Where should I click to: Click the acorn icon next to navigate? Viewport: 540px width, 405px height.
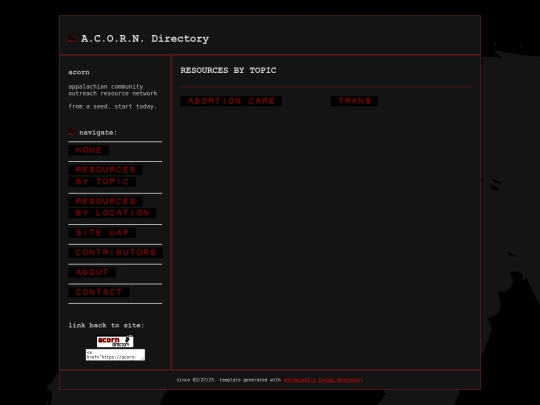[72, 132]
